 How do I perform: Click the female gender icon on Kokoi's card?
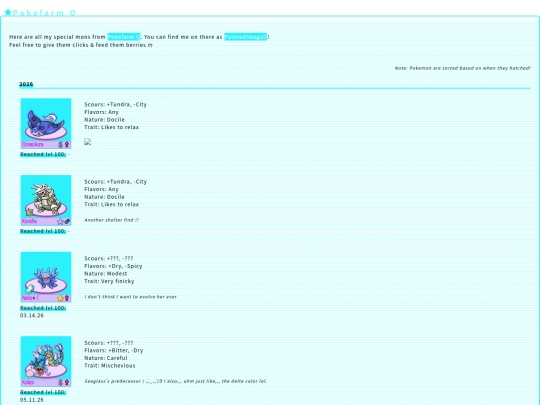point(67,383)
